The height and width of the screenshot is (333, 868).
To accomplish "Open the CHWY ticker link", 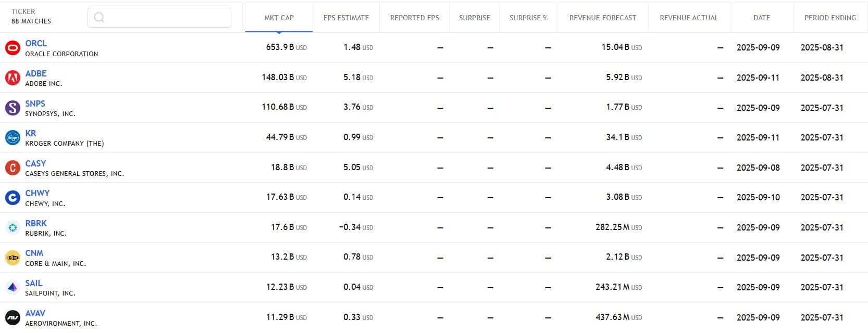I will pos(38,193).
